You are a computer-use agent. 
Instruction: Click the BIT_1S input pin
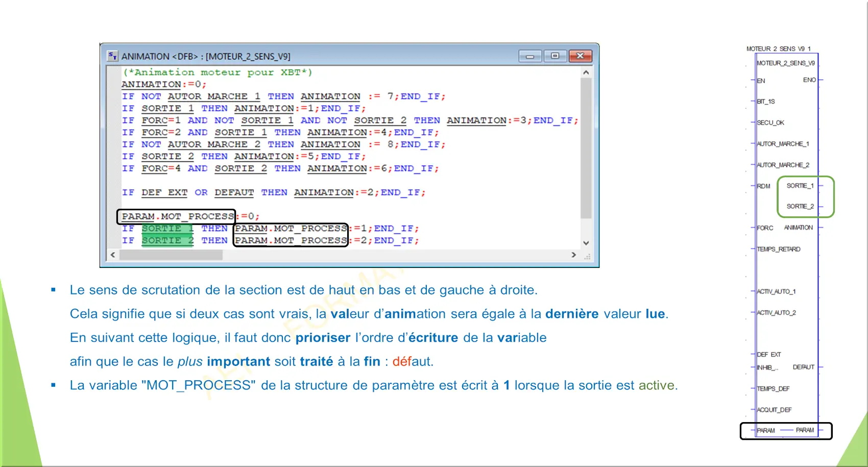tap(765, 102)
